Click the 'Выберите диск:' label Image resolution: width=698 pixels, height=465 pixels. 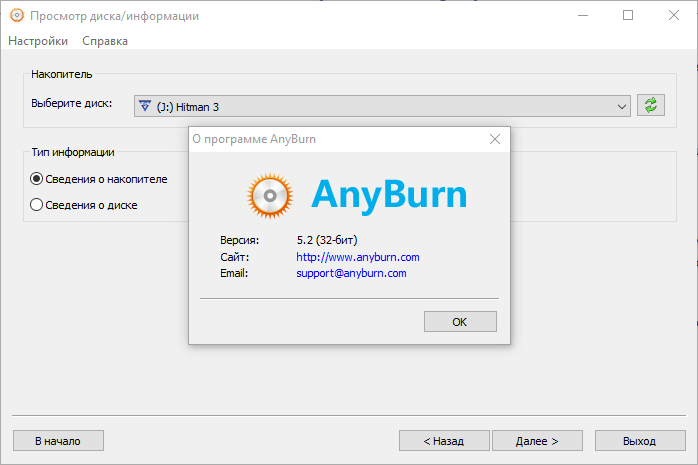pyautogui.click(x=72, y=103)
